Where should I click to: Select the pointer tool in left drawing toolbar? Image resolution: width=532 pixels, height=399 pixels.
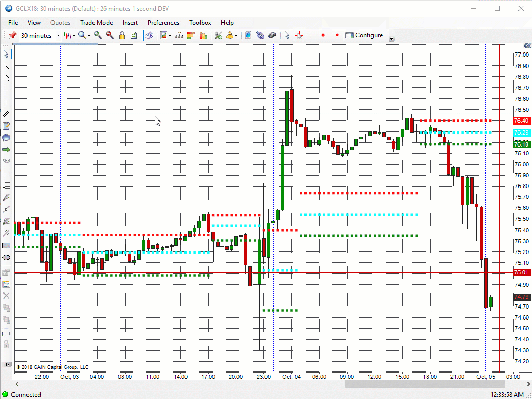pos(6,54)
